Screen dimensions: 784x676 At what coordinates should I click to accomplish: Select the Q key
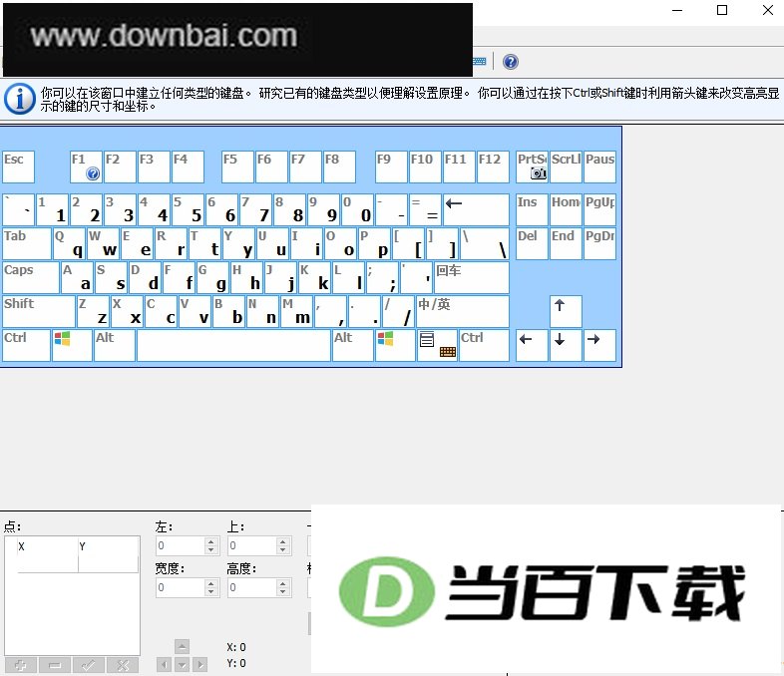tap(69, 243)
